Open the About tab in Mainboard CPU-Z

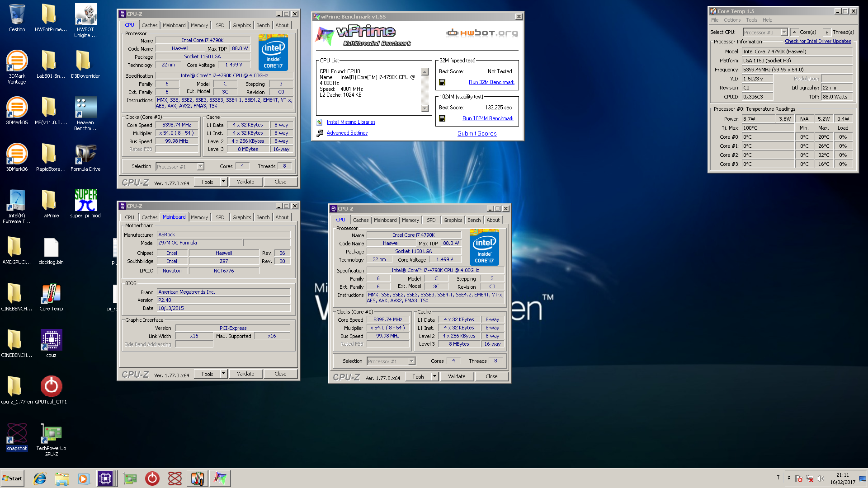[x=282, y=217]
